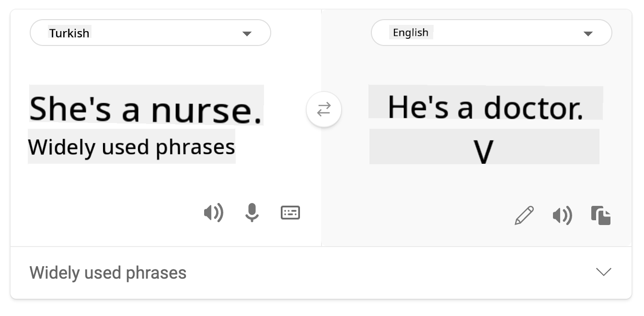Click the chevron at the bottom right
The width and height of the screenshot is (644, 316).
[603, 272]
